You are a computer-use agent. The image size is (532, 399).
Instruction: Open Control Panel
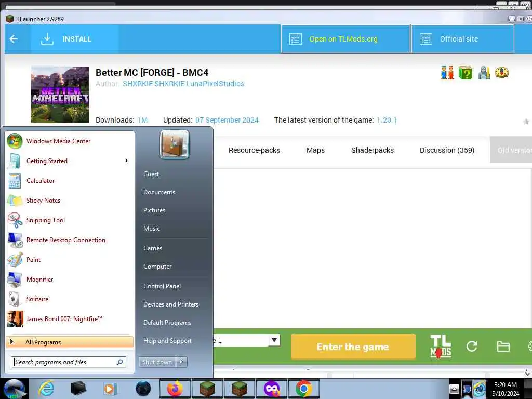coord(162,286)
